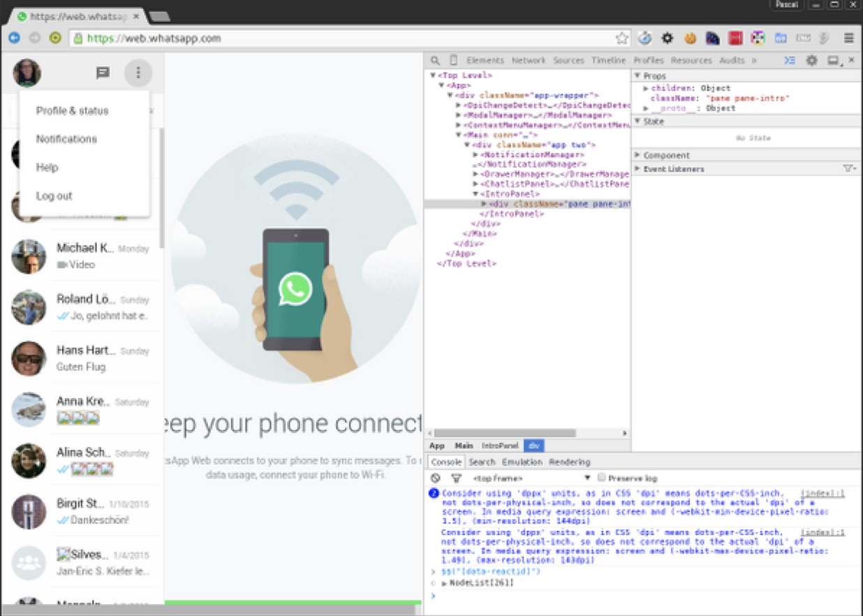Expand the children: Object property
This screenshot has width=863, height=616.
tap(647, 89)
